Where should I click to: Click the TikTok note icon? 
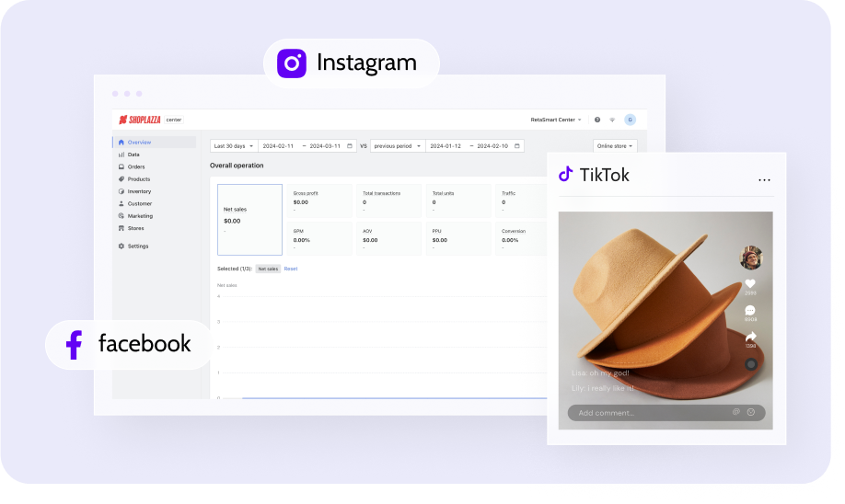565,174
